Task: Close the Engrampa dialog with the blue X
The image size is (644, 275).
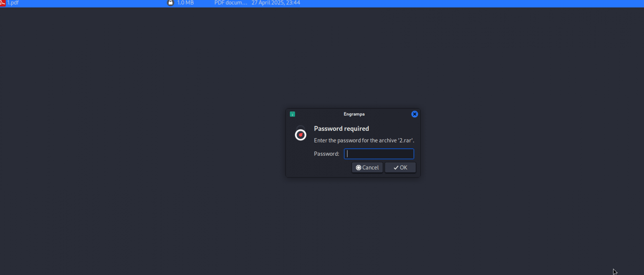Action: (415, 114)
